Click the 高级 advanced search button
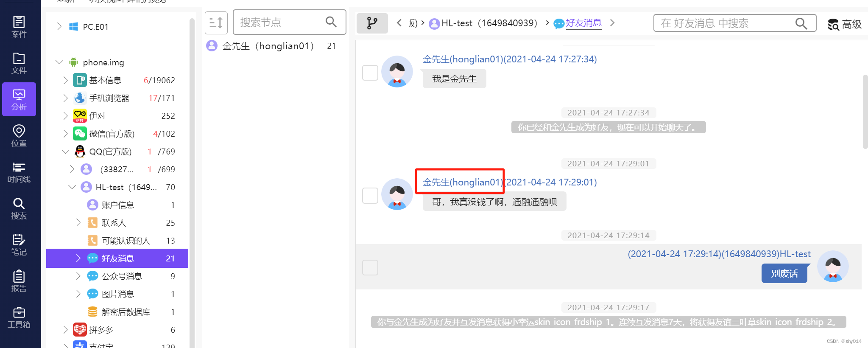 point(845,24)
